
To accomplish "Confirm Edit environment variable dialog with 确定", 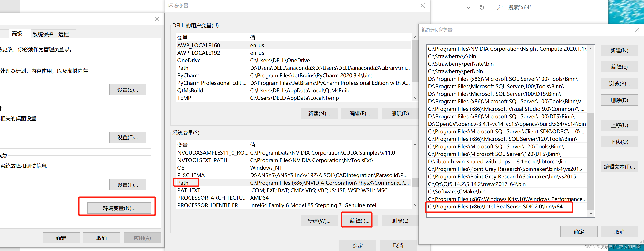I will (579, 232).
